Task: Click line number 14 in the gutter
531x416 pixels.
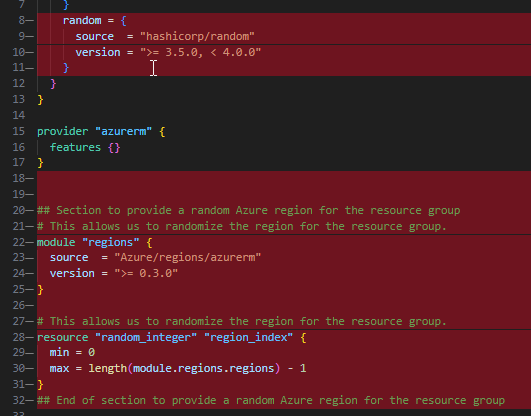Action: click(x=19, y=115)
